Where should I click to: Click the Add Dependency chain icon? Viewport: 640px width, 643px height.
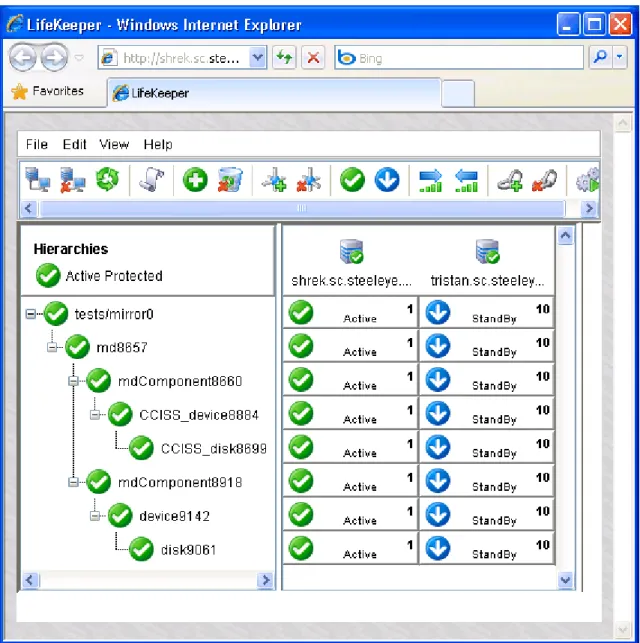(x=510, y=180)
